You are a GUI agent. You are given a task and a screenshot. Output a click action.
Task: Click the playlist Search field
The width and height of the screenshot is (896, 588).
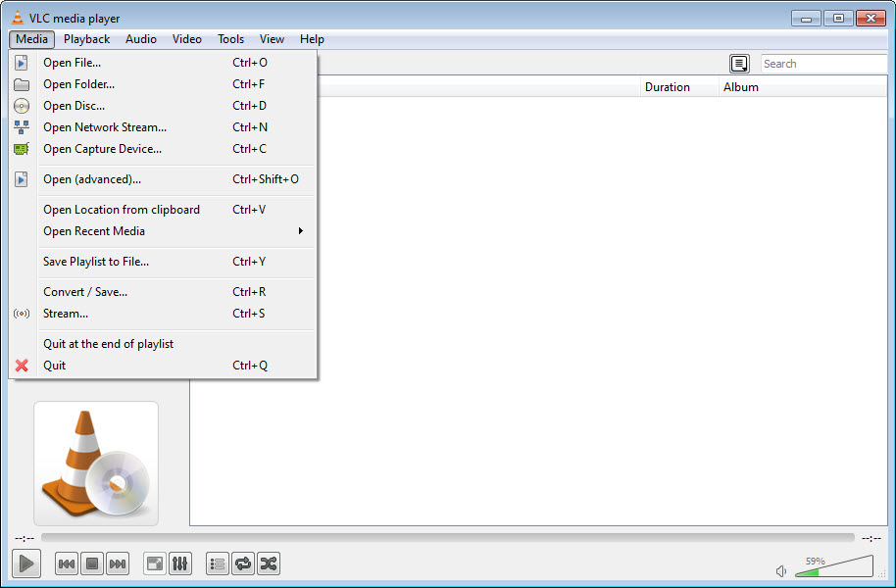[824, 64]
